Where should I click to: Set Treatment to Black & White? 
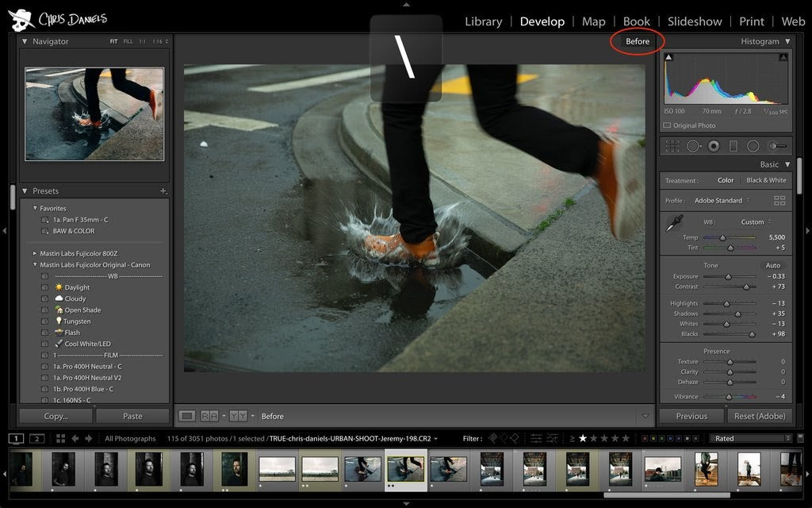click(766, 180)
